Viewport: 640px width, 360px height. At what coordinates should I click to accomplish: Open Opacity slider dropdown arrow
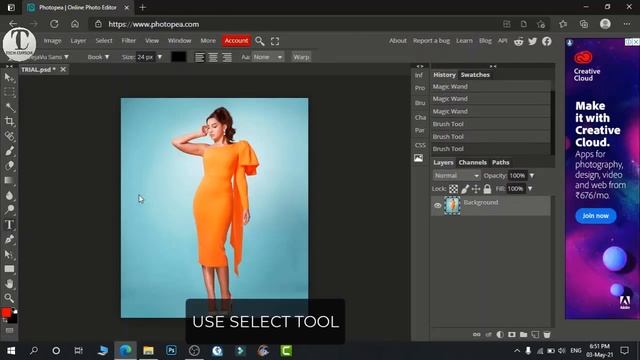(531, 176)
